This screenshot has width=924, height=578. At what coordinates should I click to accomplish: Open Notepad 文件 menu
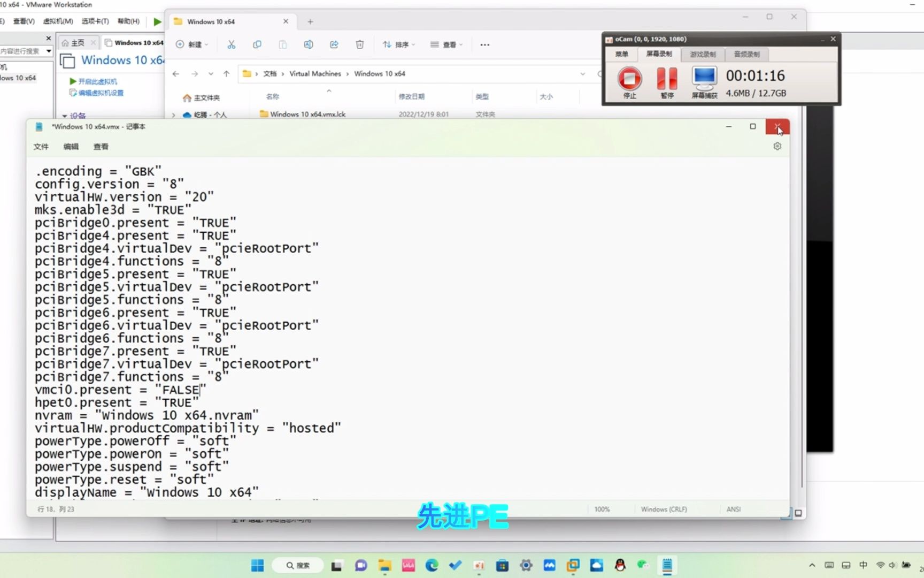pyautogui.click(x=41, y=147)
